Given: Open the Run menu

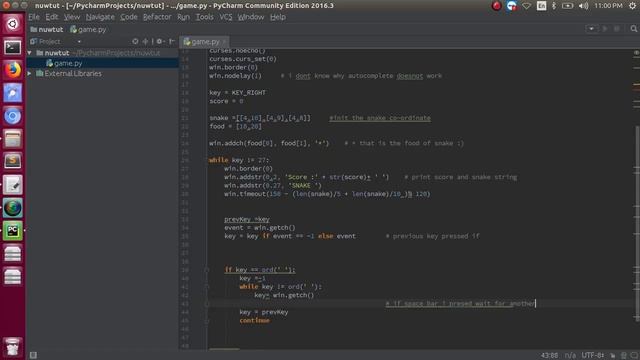Looking at the screenshot, I should (x=183, y=17).
